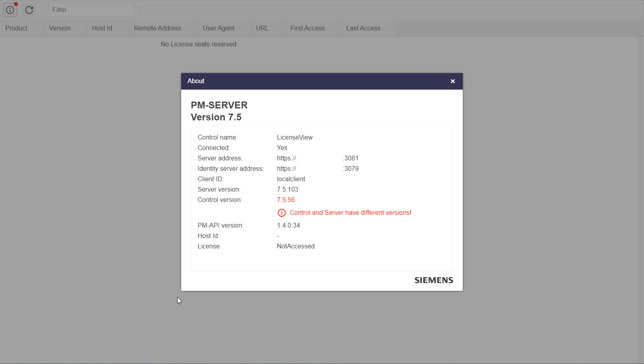Click the PM-SERVER heading
This screenshot has height=364, width=644.
[219, 105]
